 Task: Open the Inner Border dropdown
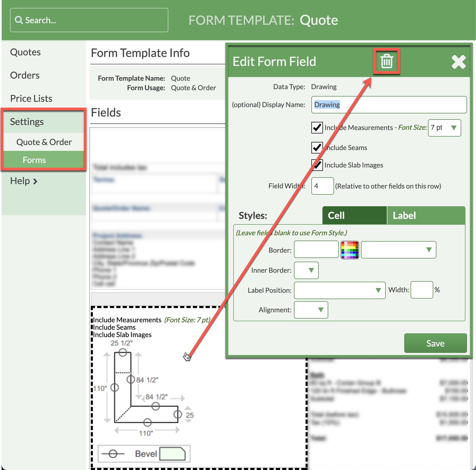tap(306, 270)
